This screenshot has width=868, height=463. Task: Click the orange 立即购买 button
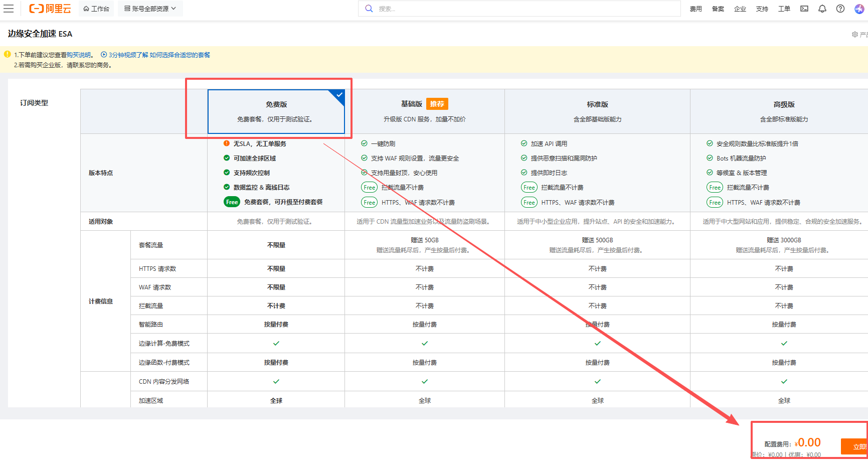855,446
